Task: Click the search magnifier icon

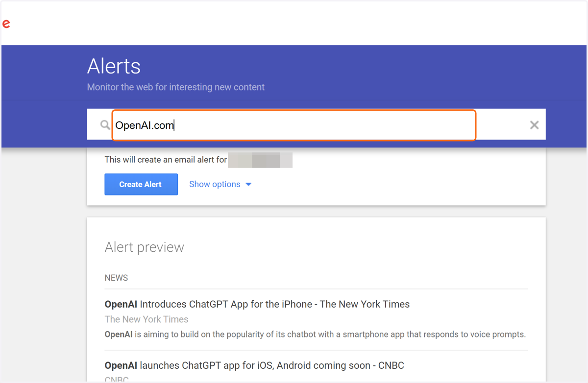Action: [x=105, y=125]
